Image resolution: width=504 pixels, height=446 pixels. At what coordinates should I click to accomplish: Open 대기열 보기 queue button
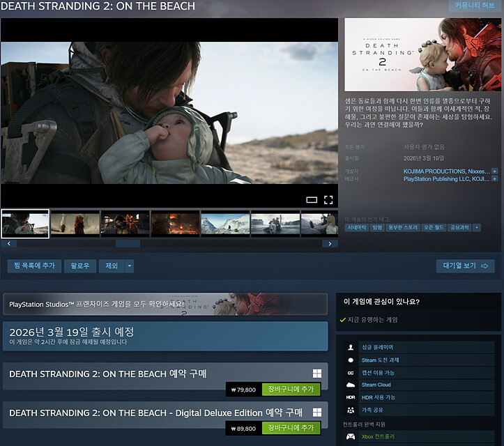465,266
